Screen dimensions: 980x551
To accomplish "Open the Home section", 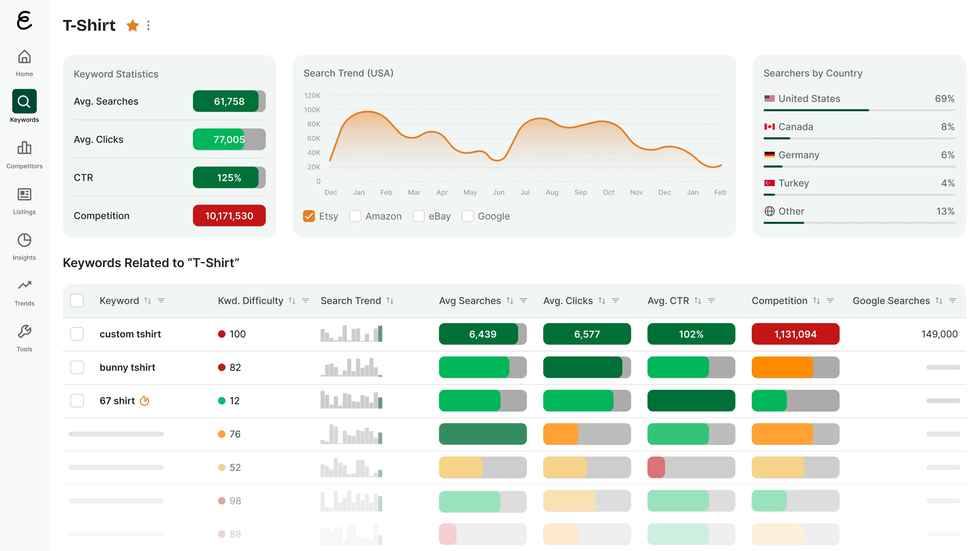I will (24, 63).
